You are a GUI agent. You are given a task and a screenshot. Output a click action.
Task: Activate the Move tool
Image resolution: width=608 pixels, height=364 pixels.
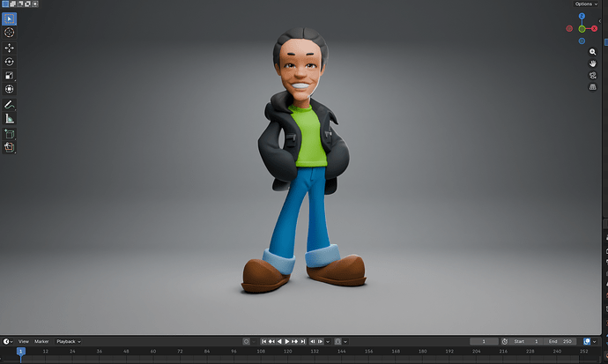(x=10, y=48)
